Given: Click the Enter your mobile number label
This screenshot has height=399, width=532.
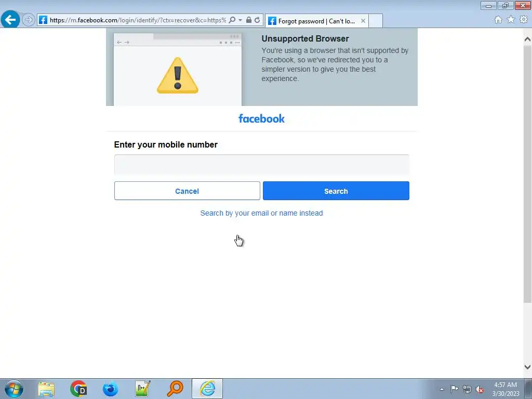Looking at the screenshot, I should click(166, 144).
